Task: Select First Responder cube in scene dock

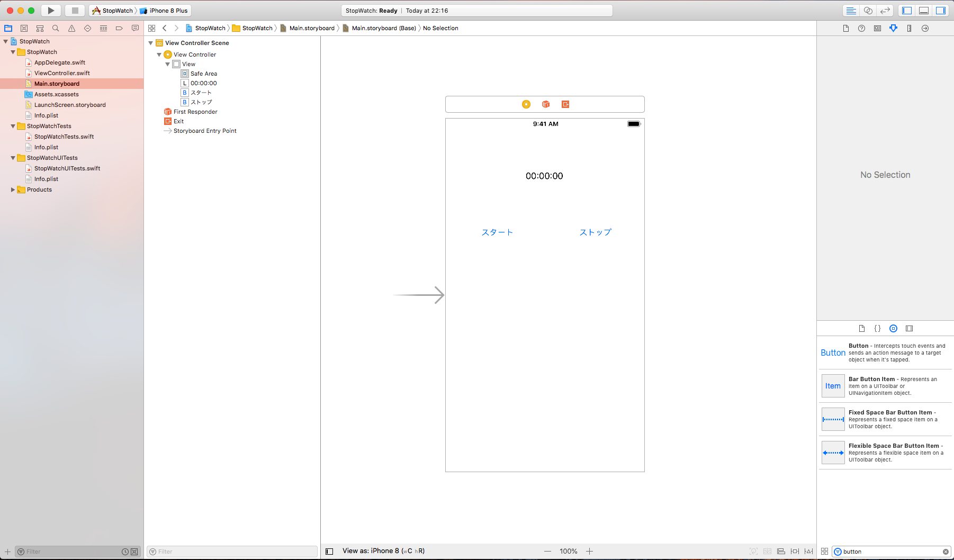Action: tap(546, 104)
